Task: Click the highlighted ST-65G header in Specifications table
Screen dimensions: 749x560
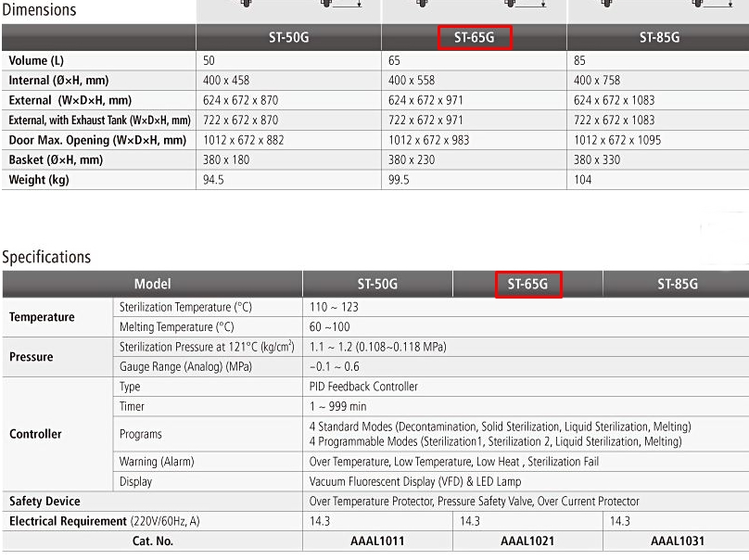Action: [x=528, y=285]
